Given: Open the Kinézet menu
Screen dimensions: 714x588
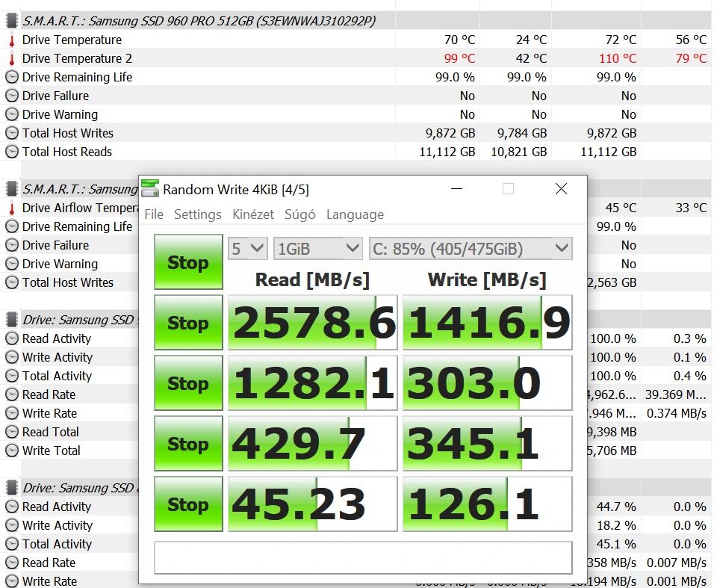Looking at the screenshot, I should click(x=253, y=214).
